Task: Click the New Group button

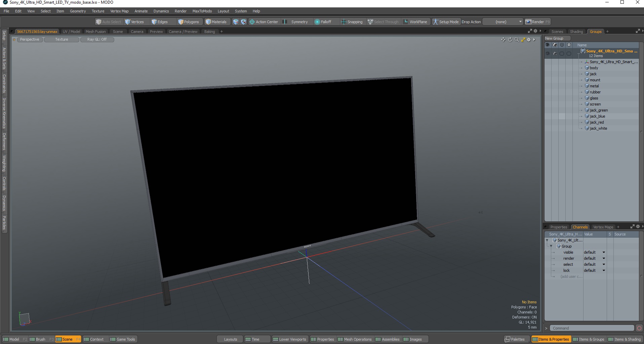Action: pos(557,38)
